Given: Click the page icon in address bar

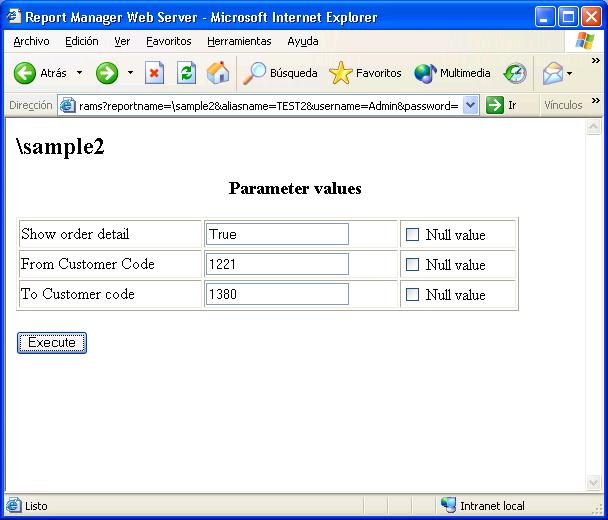Looking at the screenshot, I should pos(67,105).
